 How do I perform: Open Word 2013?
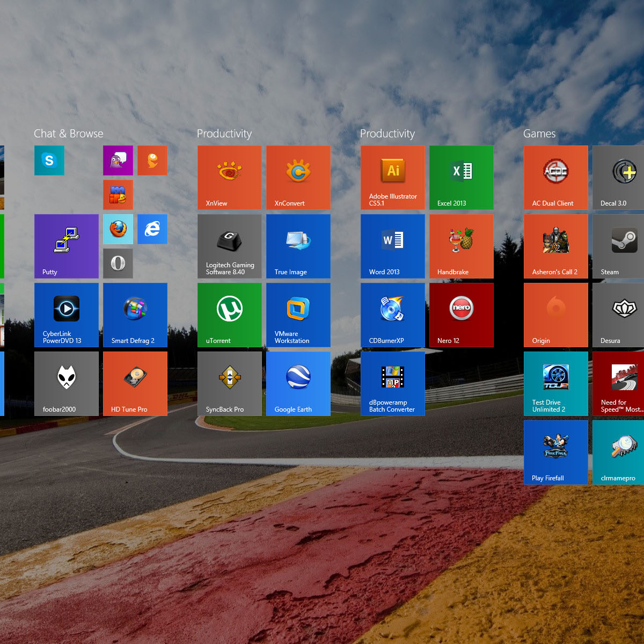393,246
